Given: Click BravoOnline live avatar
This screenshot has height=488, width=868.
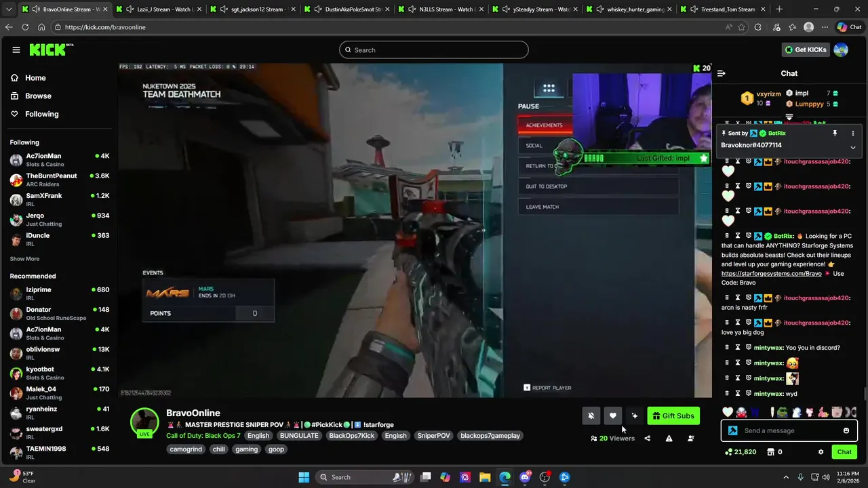Looking at the screenshot, I should pos(144,423).
